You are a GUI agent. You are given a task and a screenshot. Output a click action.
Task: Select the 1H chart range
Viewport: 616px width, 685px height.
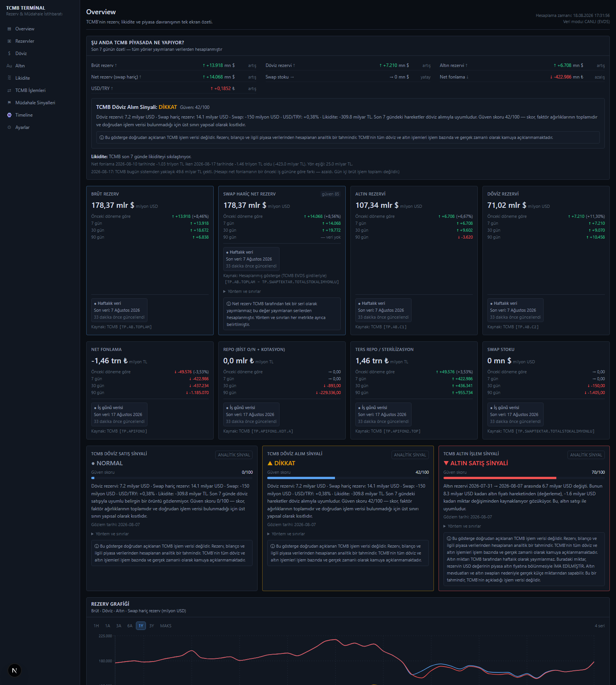(96, 626)
